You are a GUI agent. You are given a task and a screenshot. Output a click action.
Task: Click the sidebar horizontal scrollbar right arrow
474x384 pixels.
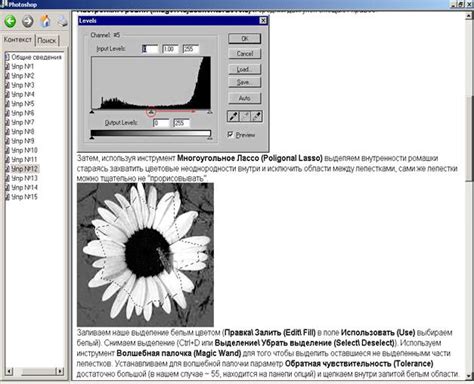60,371
